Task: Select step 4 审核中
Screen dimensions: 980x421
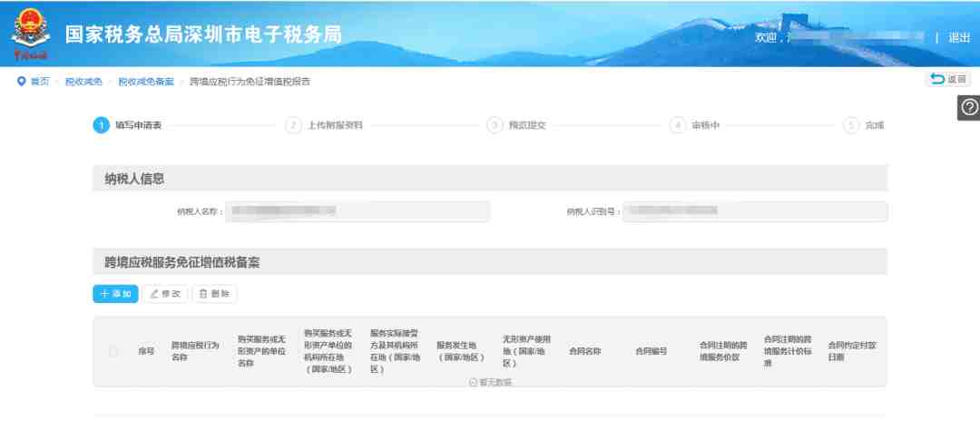Action: [x=694, y=125]
